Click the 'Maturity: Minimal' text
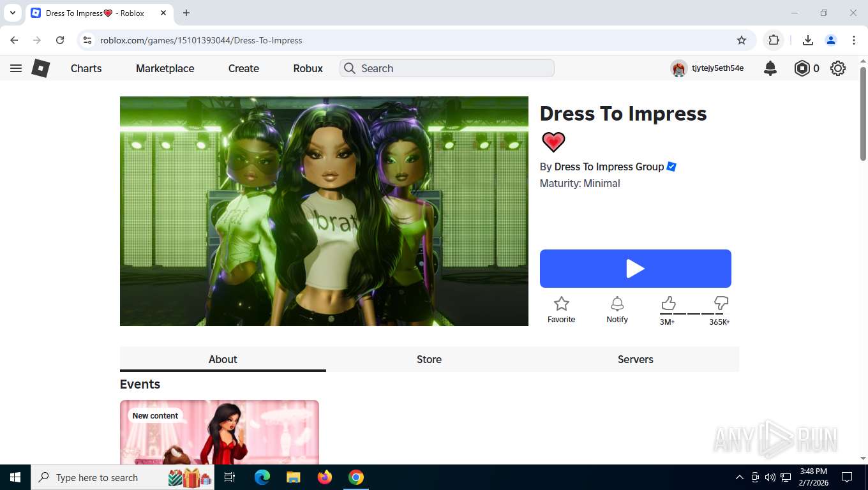Image resolution: width=868 pixels, height=490 pixels. click(x=580, y=183)
